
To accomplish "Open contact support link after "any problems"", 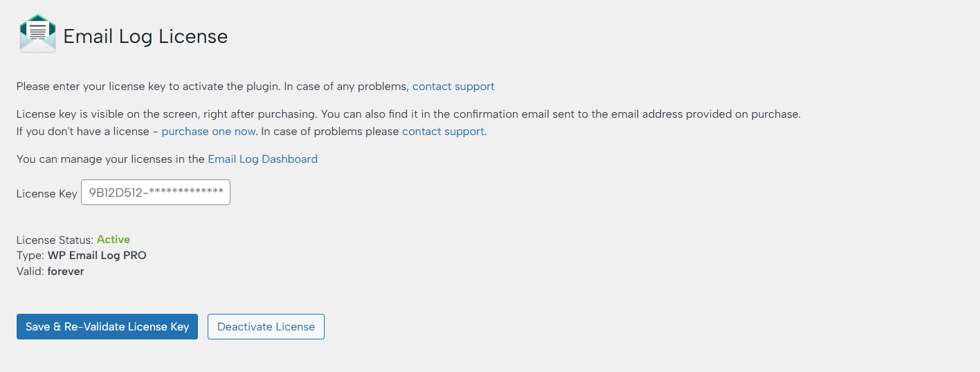I will [453, 87].
